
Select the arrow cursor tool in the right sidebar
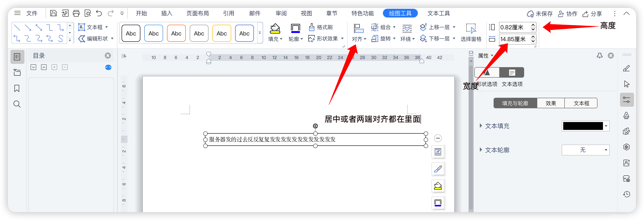point(626,84)
